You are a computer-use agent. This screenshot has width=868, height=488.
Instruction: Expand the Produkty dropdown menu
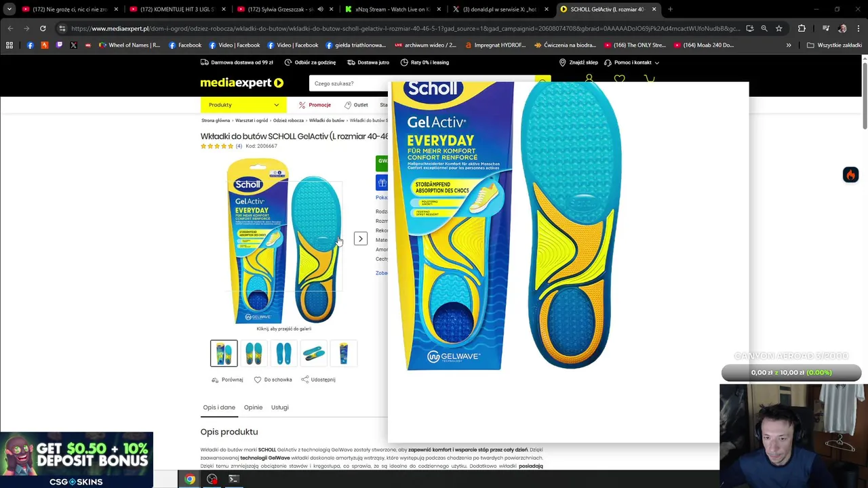click(243, 105)
